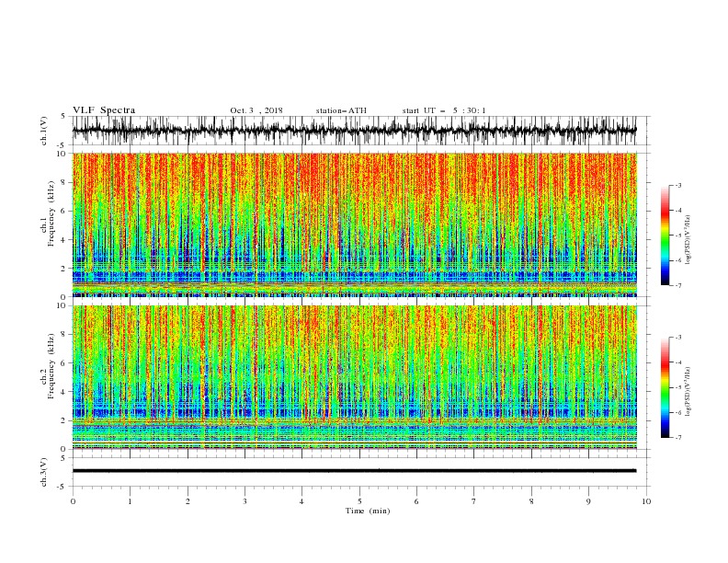Click time-axis tick label "1"

click(x=130, y=501)
